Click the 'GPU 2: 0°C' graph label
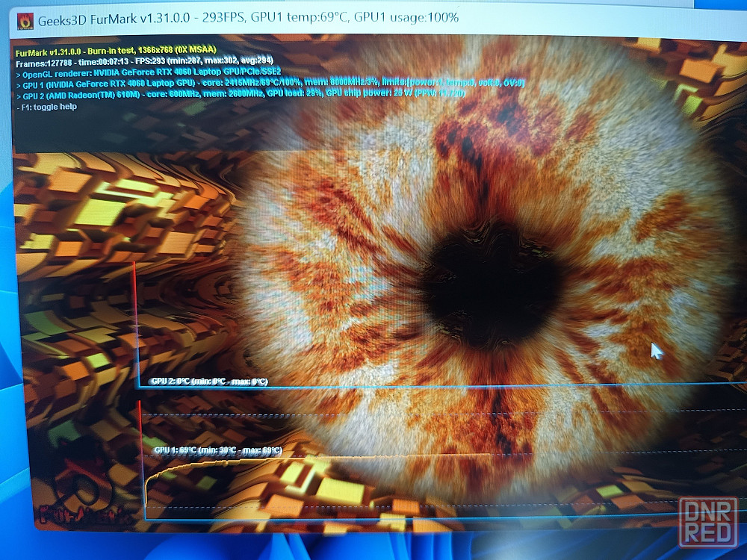Viewport: 747px width, 560px height. tap(209, 382)
